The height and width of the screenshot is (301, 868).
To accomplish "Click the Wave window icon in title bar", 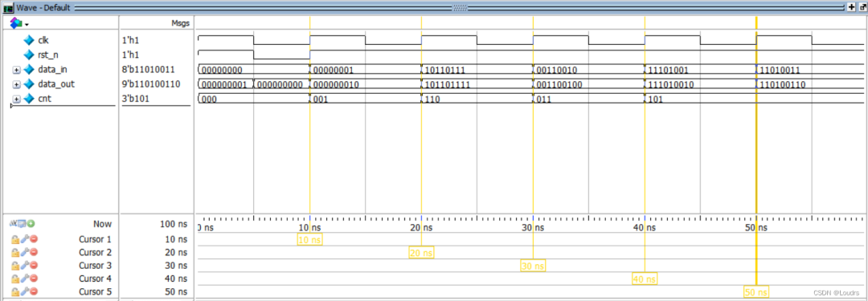I will tap(8, 8).
